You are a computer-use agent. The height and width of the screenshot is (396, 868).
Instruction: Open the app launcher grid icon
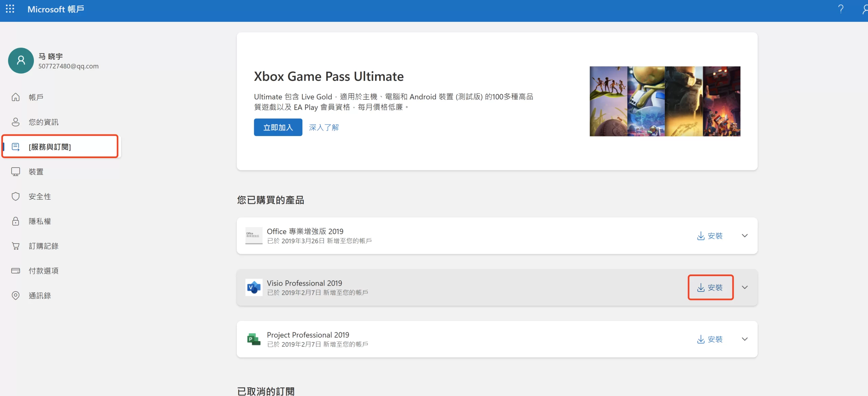point(10,9)
